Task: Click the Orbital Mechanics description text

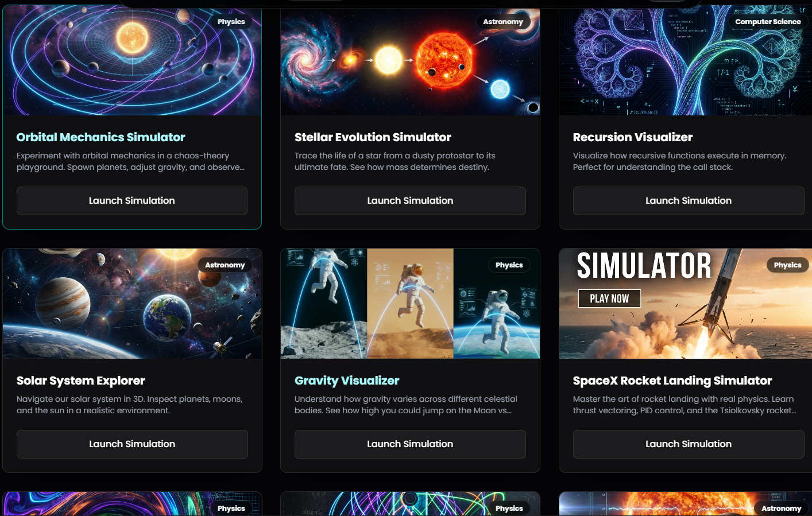Action: coord(131,161)
